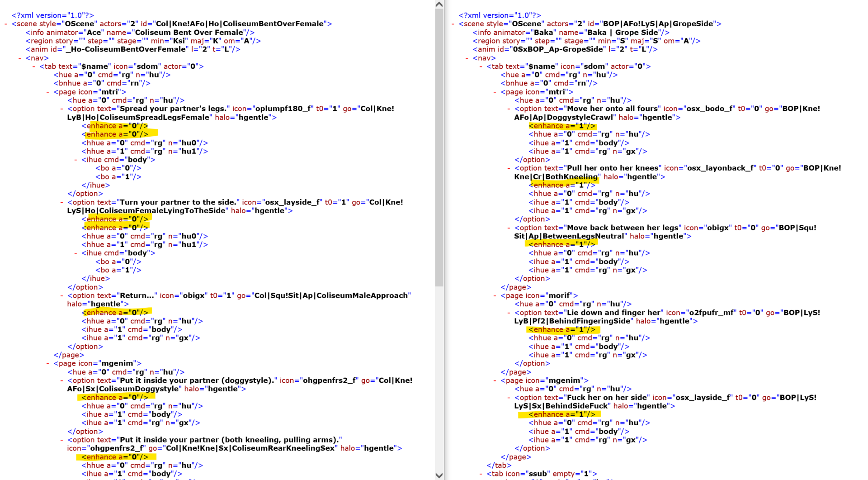
Task: Collapse the mtri page node in left pane
Action: point(48,92)
